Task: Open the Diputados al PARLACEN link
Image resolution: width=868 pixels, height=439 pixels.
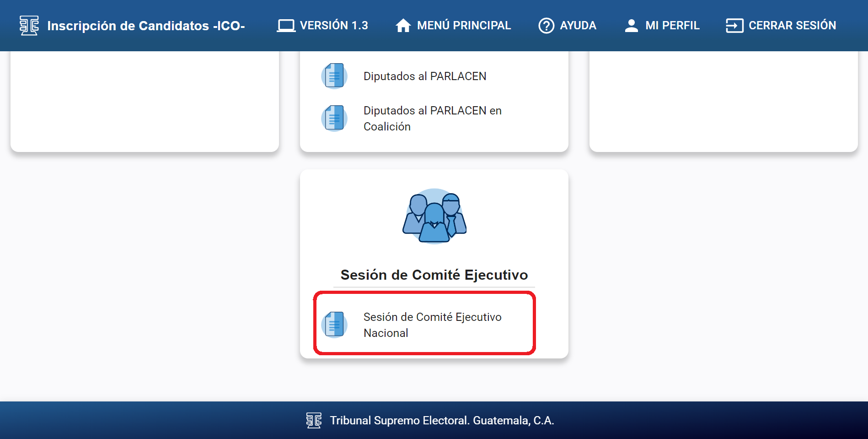Action: (425, 76)
